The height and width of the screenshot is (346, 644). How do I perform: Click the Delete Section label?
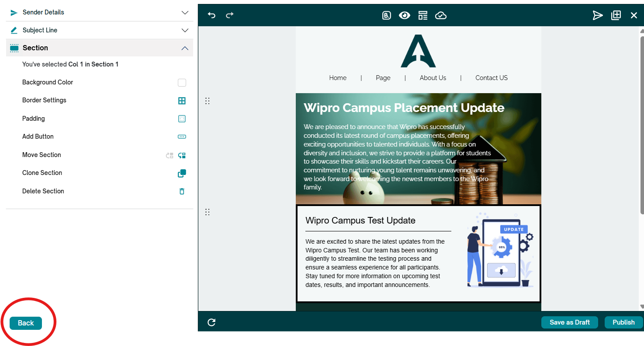coord(43,191)
